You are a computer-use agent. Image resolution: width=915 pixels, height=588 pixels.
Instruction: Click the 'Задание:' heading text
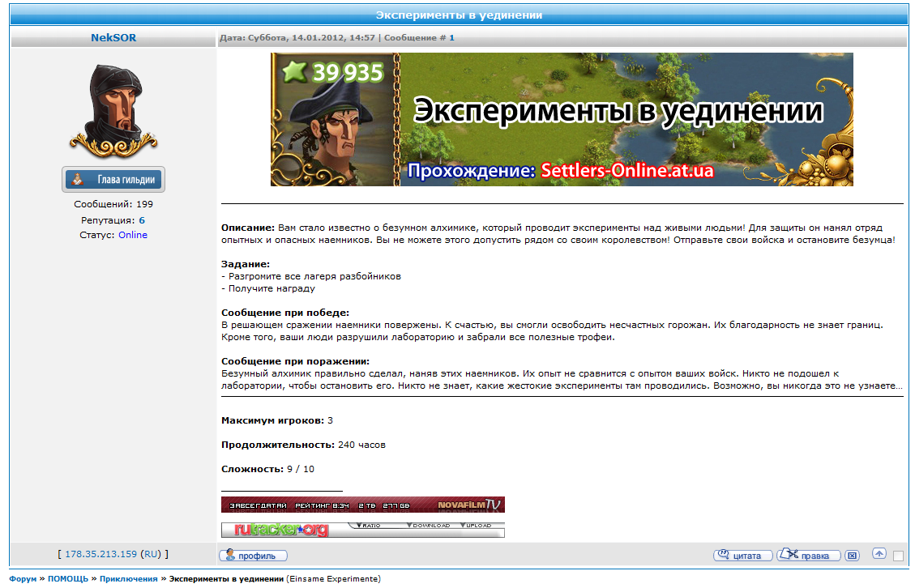(246, 264)
